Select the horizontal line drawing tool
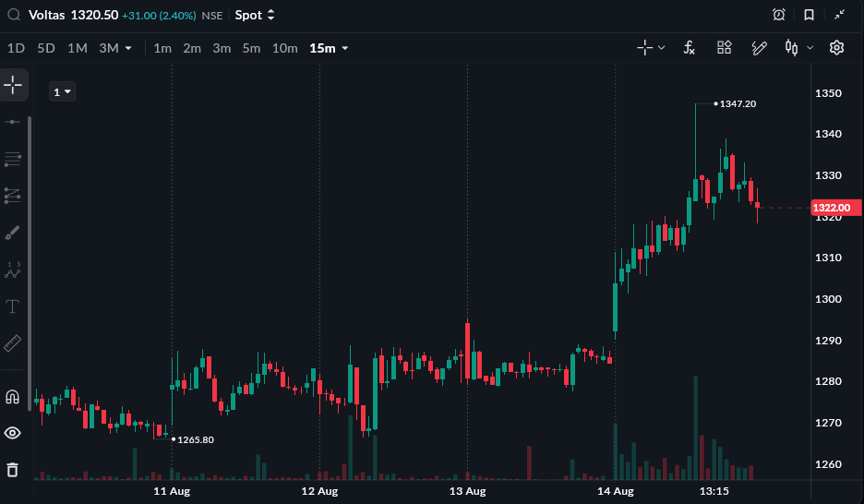This screenshot has width=864, height=504. coord(12,122)
